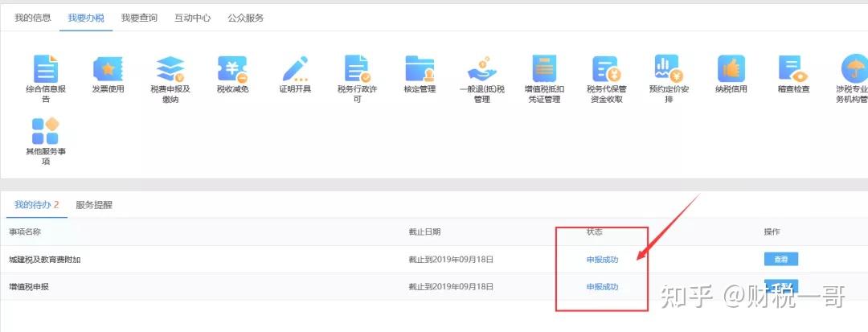The height and width of the screenshot is (332, 868).
Task: Click deadline date of 增值税申报 row
Action: click(x=451, y=287)
